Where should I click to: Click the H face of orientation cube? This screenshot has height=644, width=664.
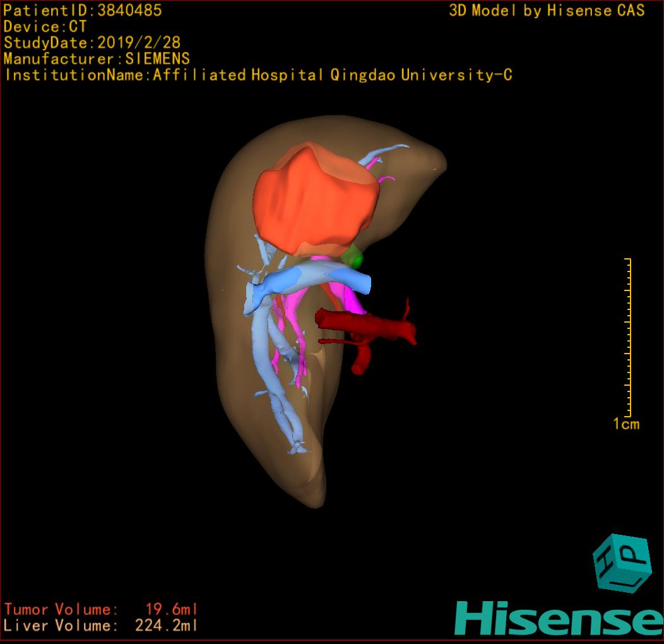[x=603, y=561]
